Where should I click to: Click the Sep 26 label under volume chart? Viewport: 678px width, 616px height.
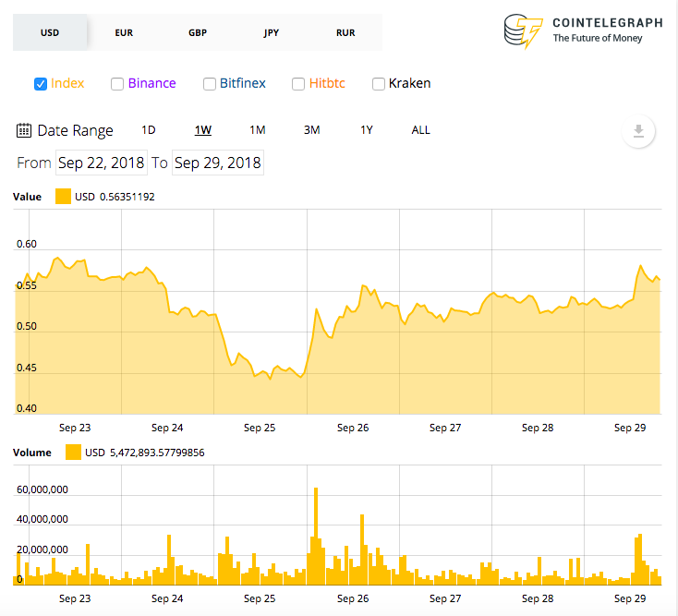tap(353, 598)
